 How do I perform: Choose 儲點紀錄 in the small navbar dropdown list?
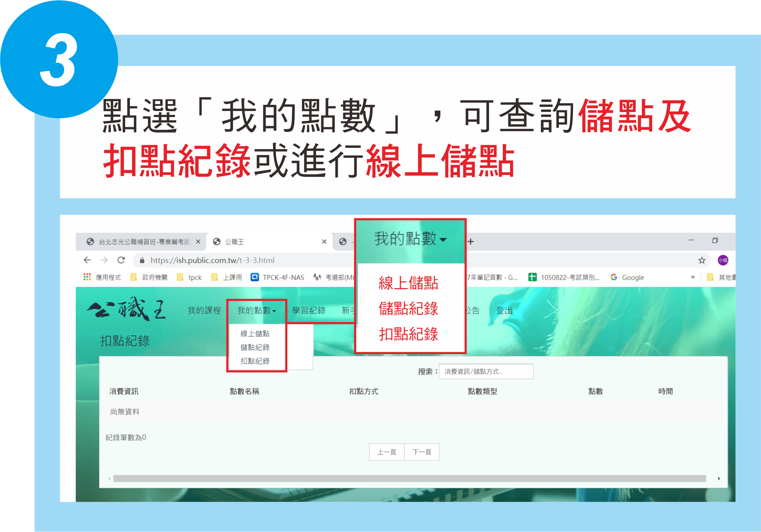[x=255, y=347]
